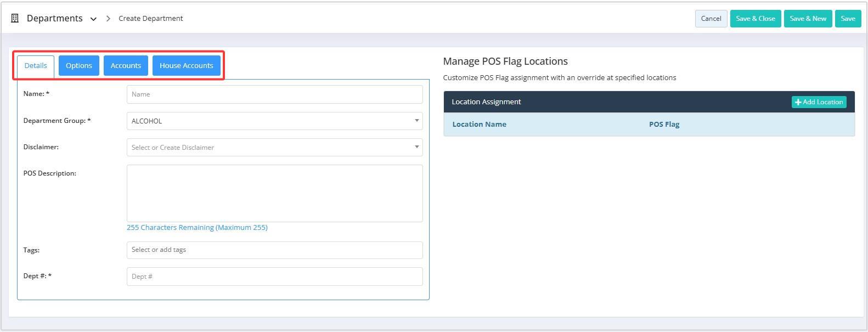Click inside the POS Description textarea

274,193
